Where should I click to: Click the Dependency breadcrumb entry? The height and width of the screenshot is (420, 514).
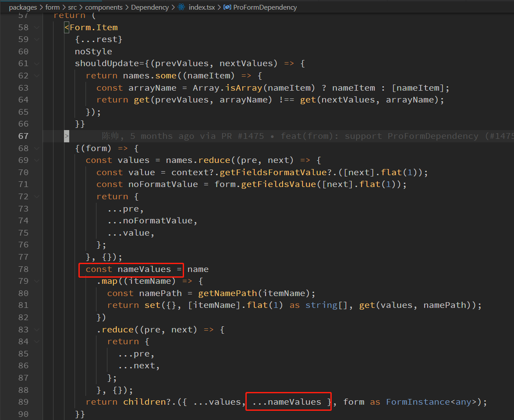tap(150, 7)
